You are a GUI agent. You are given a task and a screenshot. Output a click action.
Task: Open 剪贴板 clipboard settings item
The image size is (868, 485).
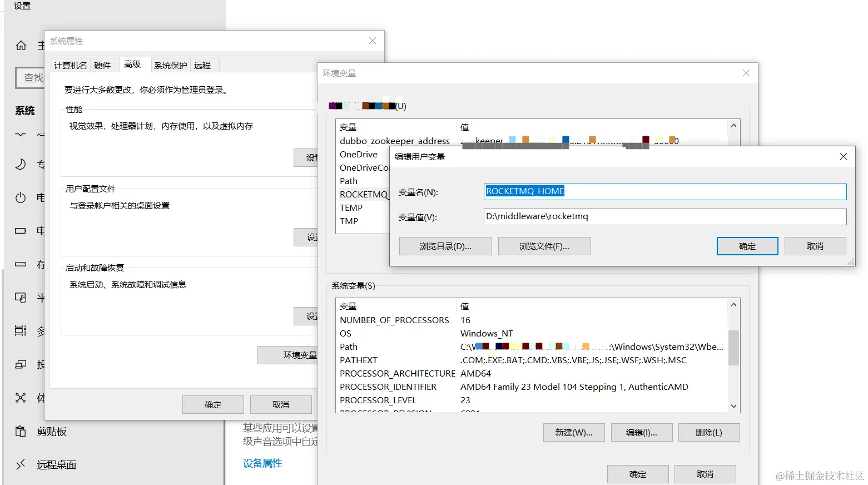point(52,432)
